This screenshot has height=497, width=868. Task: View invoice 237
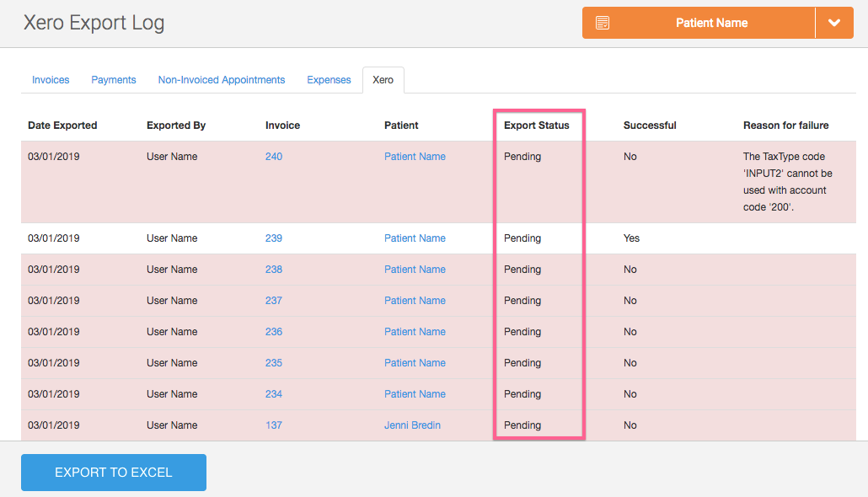[x=274, y=301]
